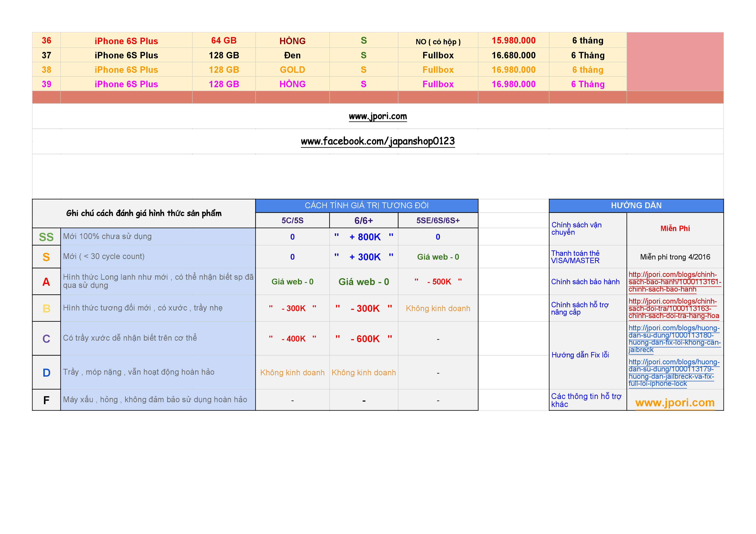
Task: Click the orange www.jpori.com link in the HƯỚNG DẪN table
Action: pos(675,403)
